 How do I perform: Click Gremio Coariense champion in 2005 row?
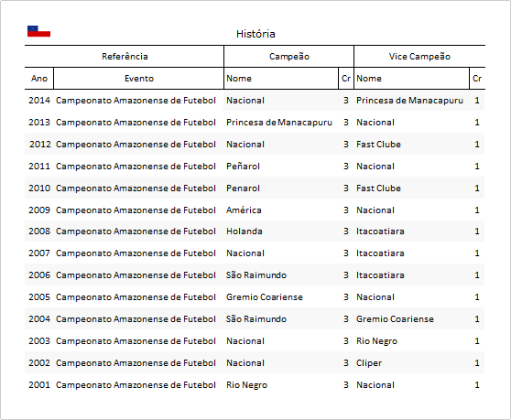tap(265, 297)
